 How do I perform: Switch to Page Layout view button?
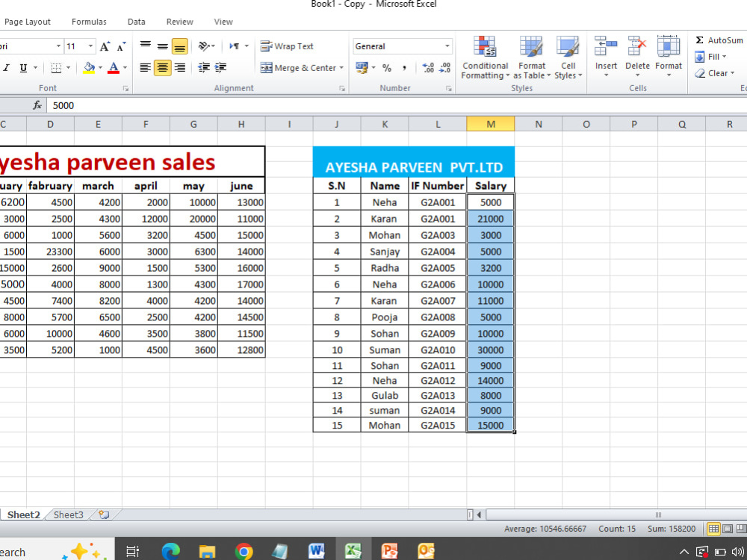tap(727, 529)
